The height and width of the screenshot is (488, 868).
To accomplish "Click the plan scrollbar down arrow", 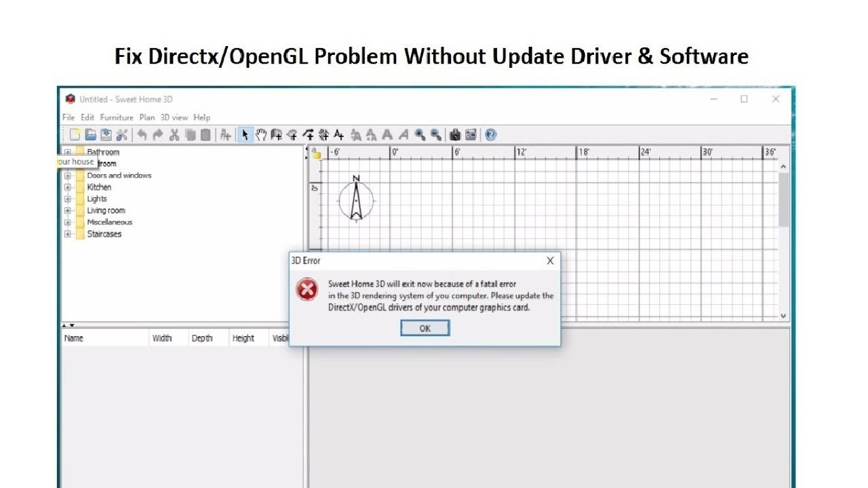I will click(x=784, y=316).
